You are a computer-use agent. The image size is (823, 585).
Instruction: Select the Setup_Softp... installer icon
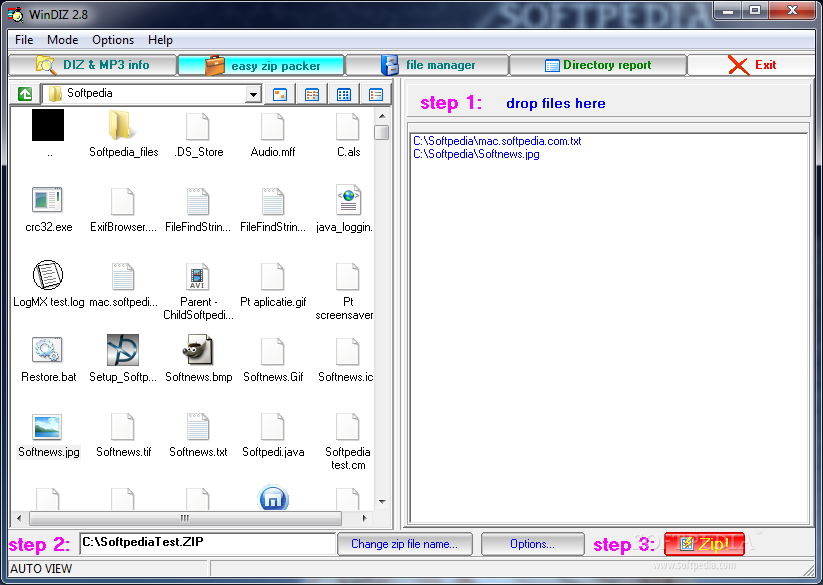[123, 350]
